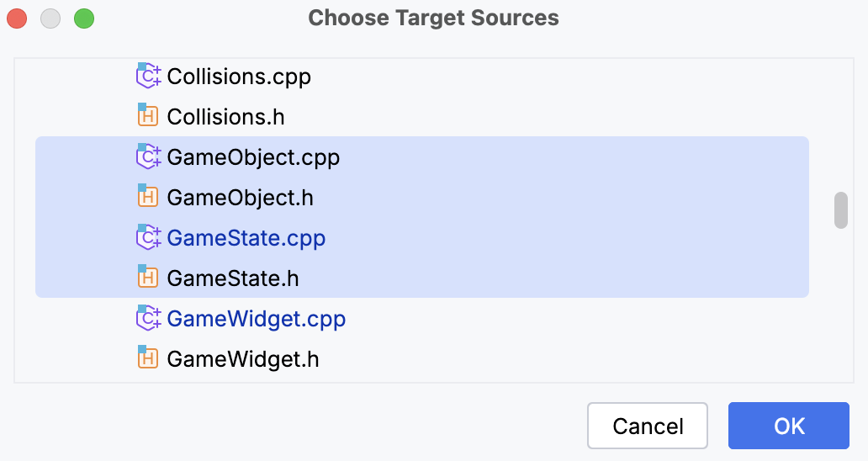
Task: Click the GameState.h header file icon
Action: (x=148, y=278)
